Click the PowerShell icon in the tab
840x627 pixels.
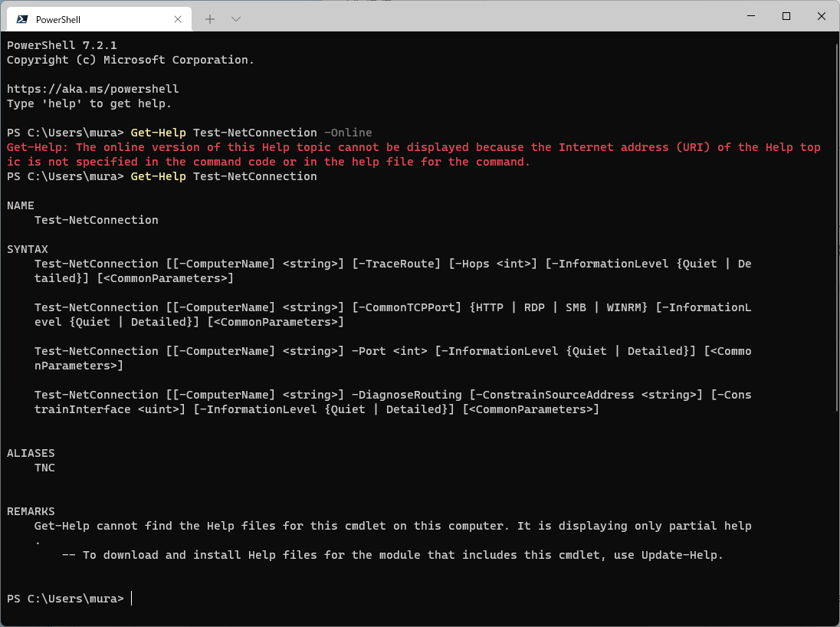pyautogui.click(x=22, y=19)
